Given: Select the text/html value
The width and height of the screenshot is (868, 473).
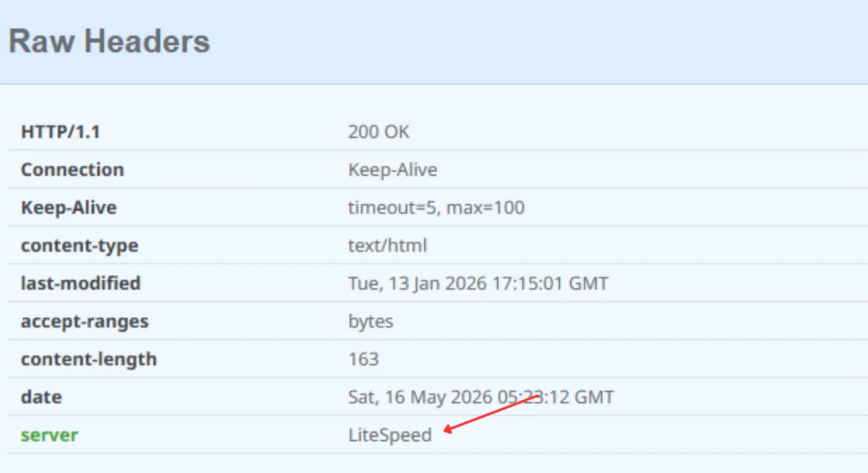Looking at the screenshot, I should (x=388, y=246).
